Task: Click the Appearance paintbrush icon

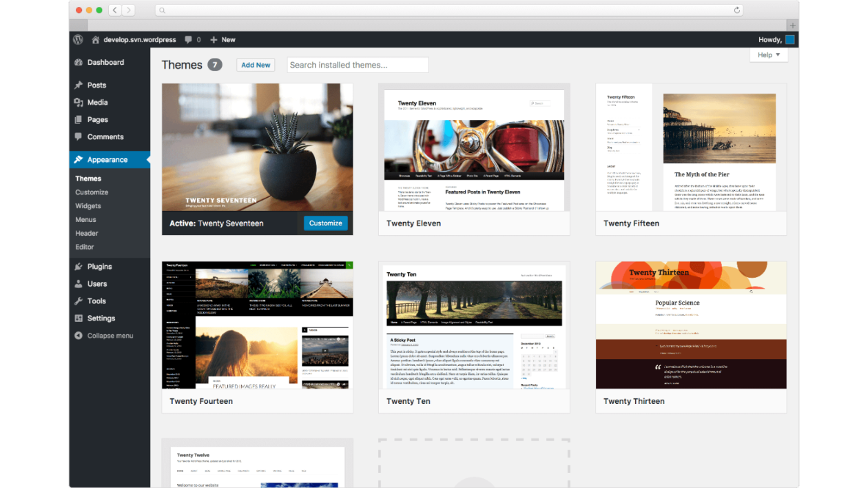Action: click(x=79, y=159)
